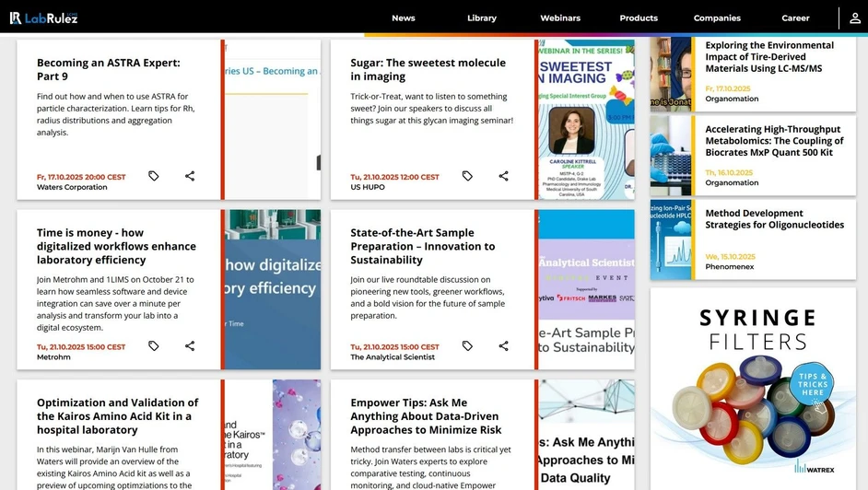The height and width of the screenshot is (490, 868).
Task: Open the News menu
Action: coord(403,17)
